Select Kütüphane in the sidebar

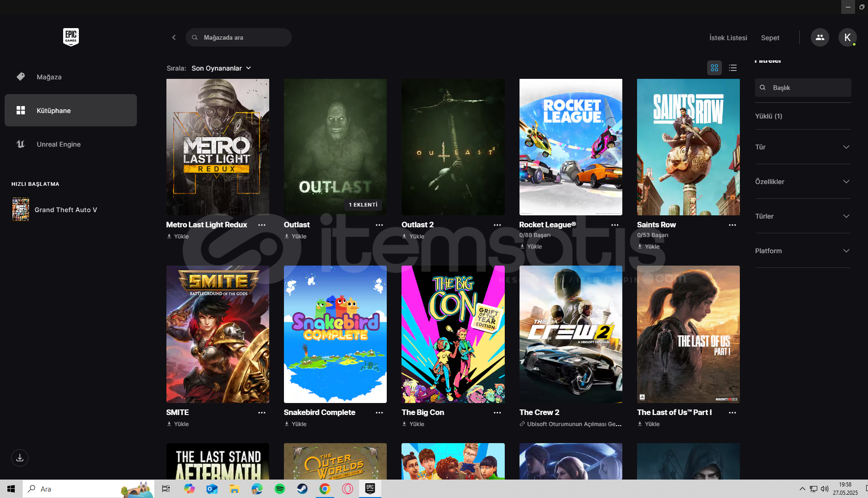pyautogui.click(x=71, y=111)
